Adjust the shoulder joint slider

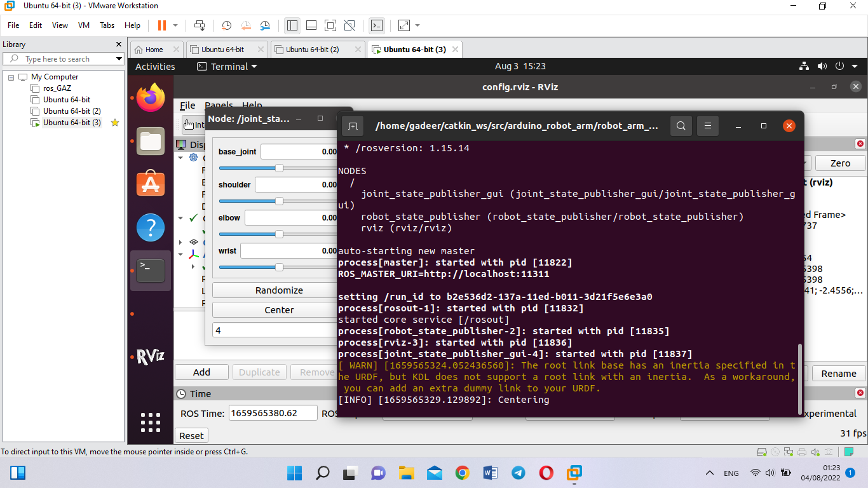[278, 201]
